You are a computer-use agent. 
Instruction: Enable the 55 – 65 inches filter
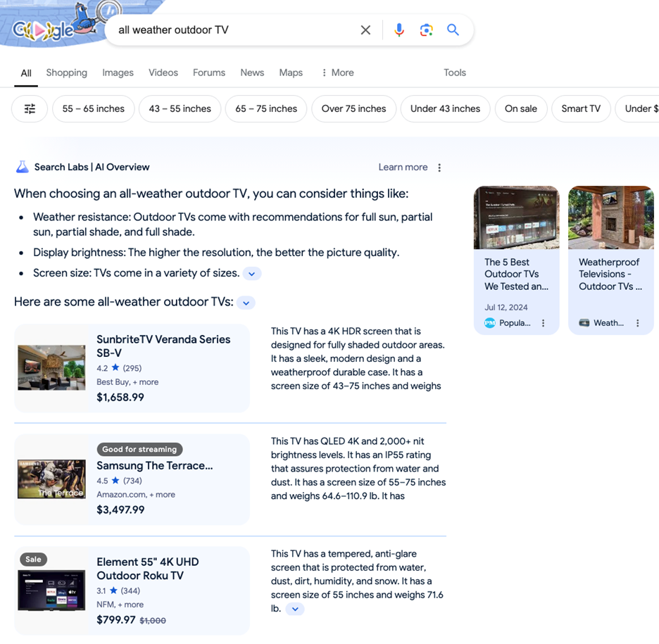click(x=93, y=109)
